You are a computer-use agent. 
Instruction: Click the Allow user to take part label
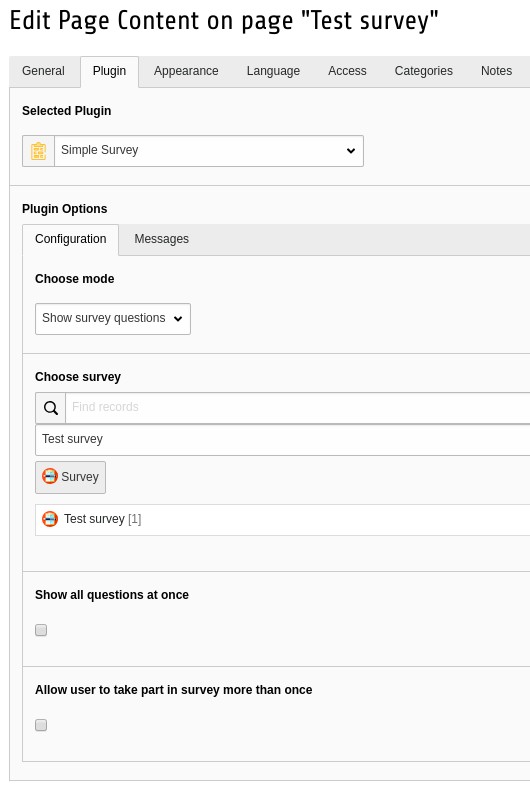tap(174, 690)
